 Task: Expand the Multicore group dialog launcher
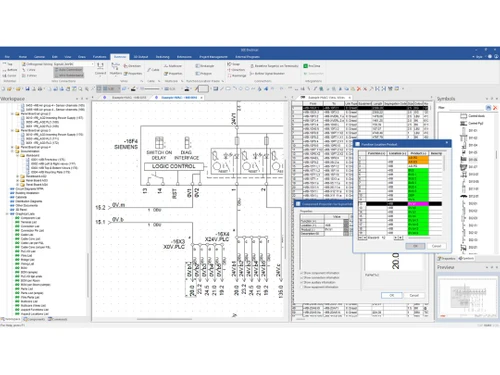(182, 81)
